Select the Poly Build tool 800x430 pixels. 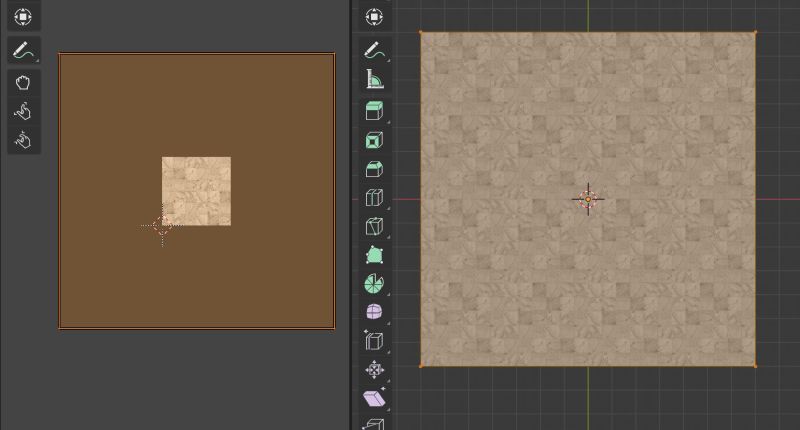coord(374,255)
